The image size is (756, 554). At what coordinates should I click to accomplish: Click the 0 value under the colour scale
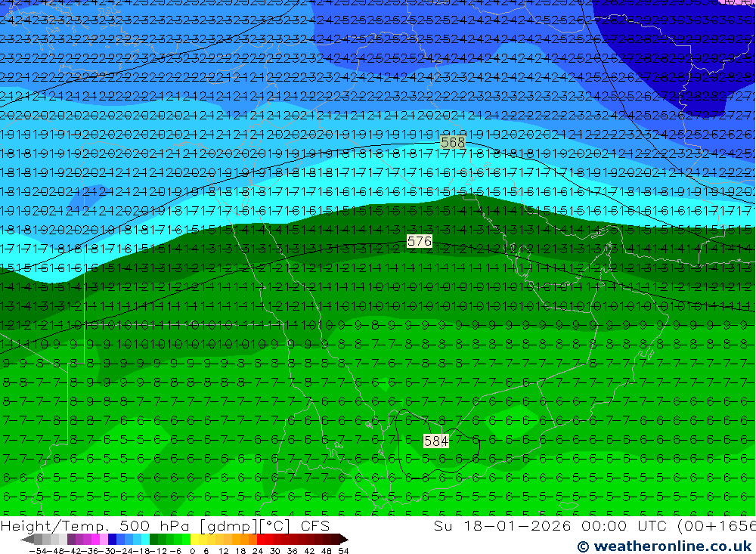(192, 551)
